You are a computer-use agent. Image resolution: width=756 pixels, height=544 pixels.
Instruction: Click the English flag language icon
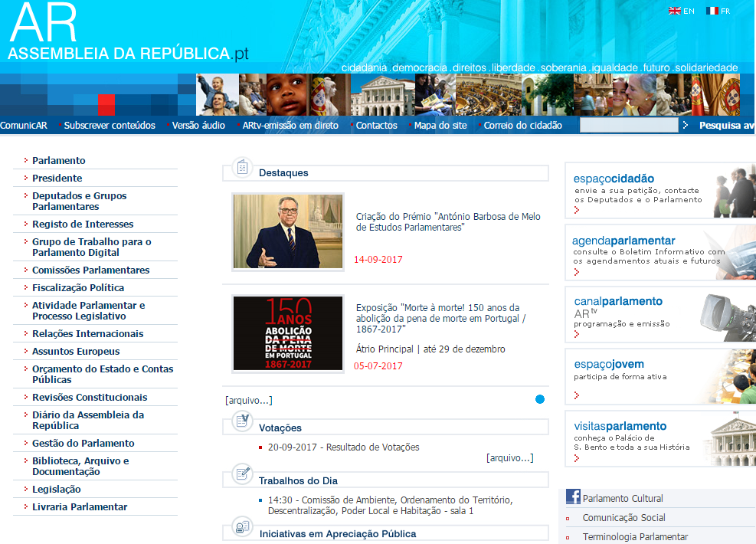click(x=675, y=11)
